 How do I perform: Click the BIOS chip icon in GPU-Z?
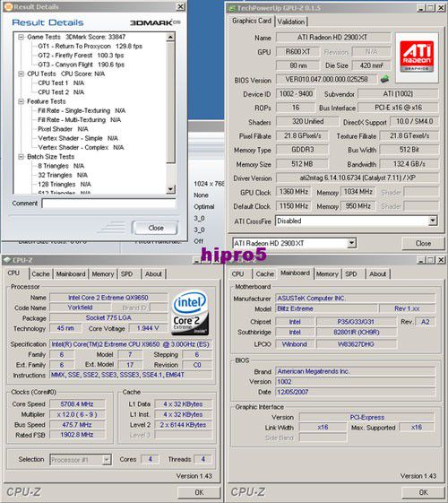click(x=384, y=79)
